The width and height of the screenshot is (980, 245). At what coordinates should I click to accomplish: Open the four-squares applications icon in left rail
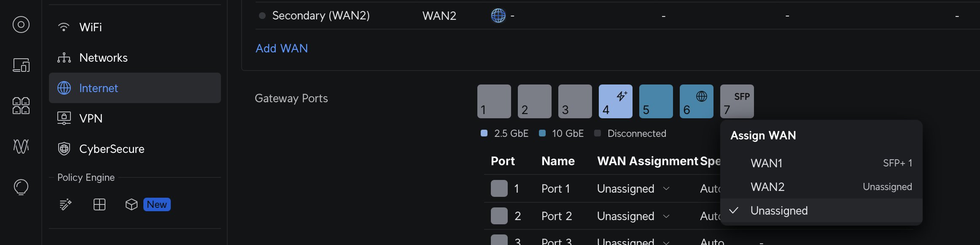pyautogui.click(x=21, y=106)
